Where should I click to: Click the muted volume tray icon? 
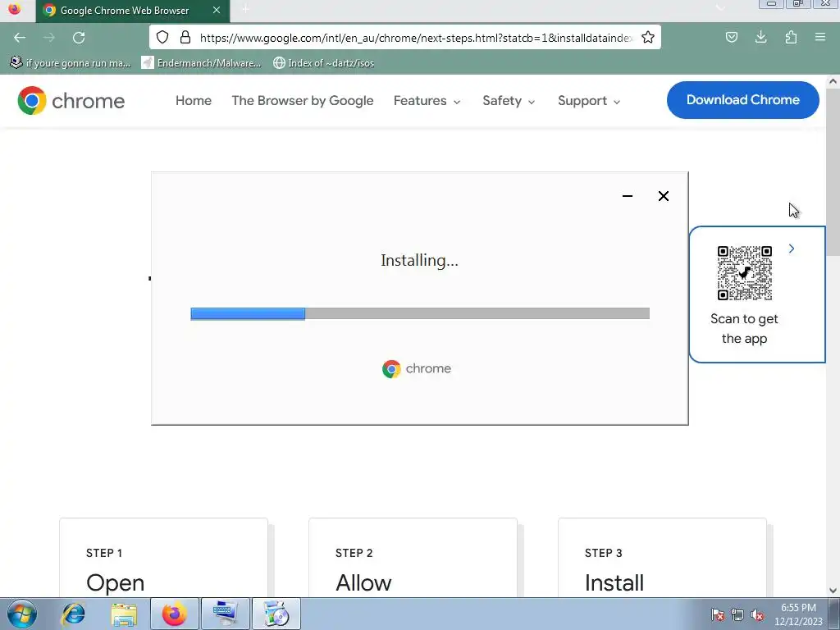pyautogui.click(x=757, y=615)
